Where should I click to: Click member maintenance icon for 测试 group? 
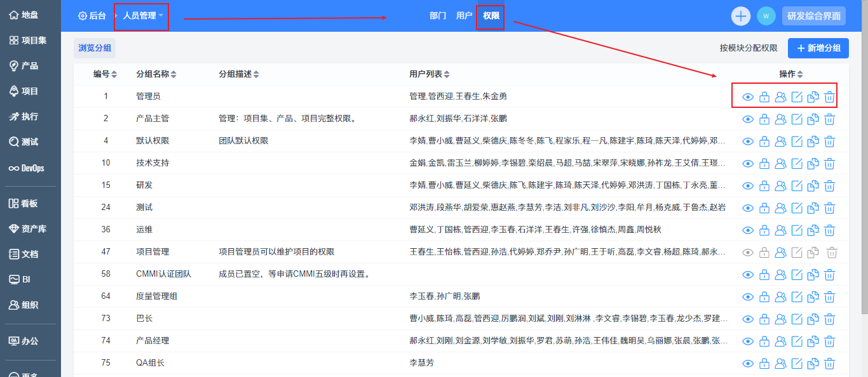780,208
